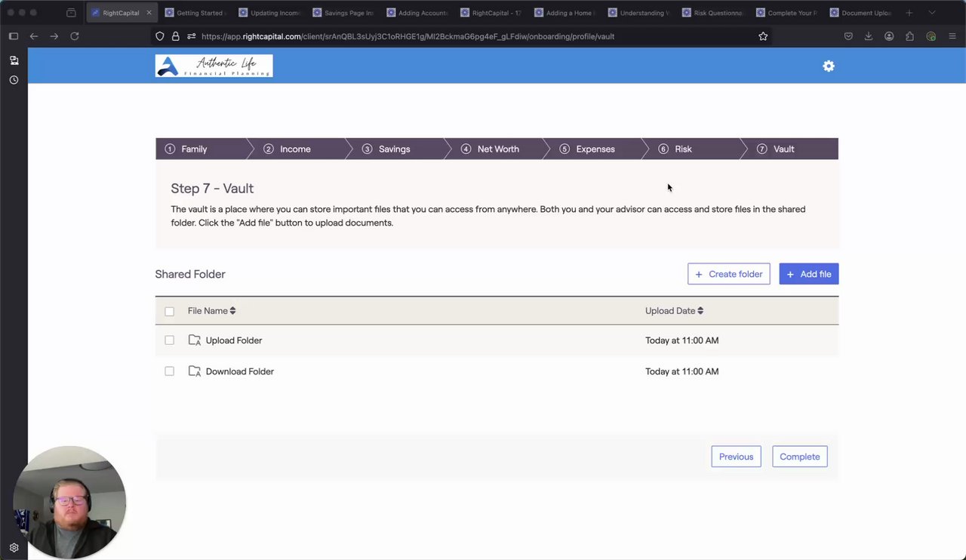This screenshot has height=560, width=966.
Task: Click the presenter webcam thumbnail
Action: [x=69, y=502]
